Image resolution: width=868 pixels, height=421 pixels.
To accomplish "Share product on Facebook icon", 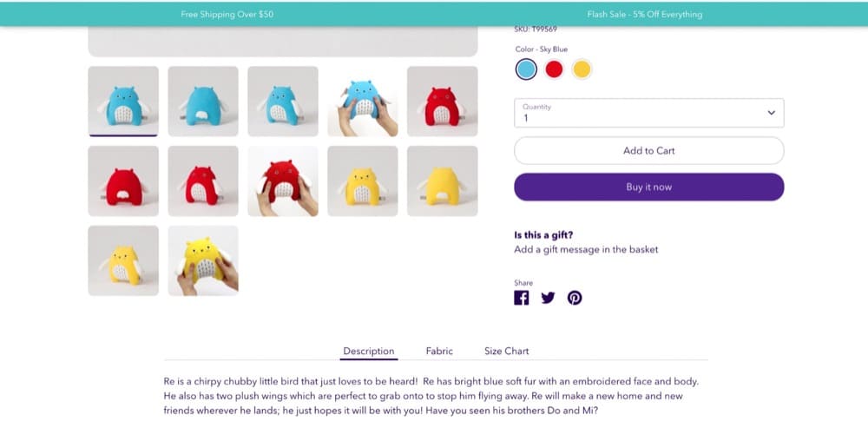I will pyautogui.click(x=522, y=298).
